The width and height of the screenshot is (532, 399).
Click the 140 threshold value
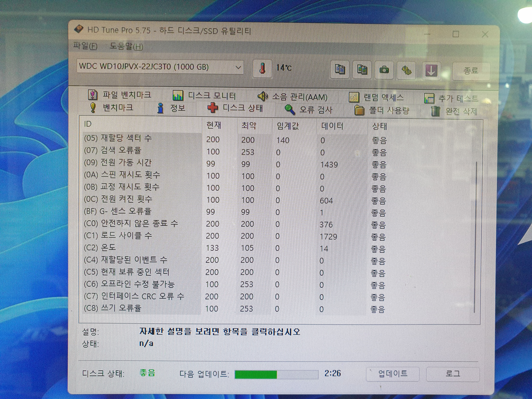pyautogui.click(x=283, y=140)
